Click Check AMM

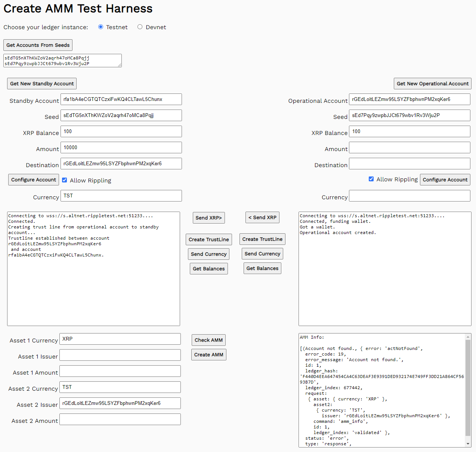[208, 340]
